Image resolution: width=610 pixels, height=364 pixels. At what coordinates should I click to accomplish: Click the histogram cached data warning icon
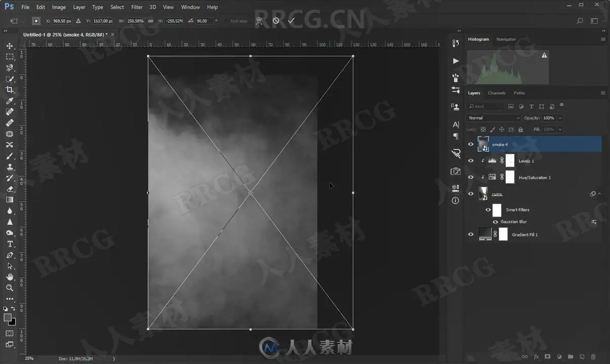544,55
